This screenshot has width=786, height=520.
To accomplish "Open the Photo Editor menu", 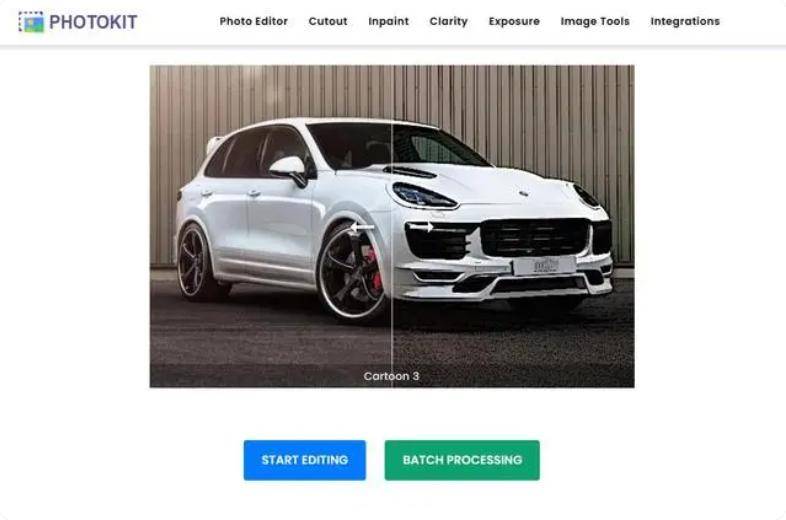I will (x=254, y=22).
